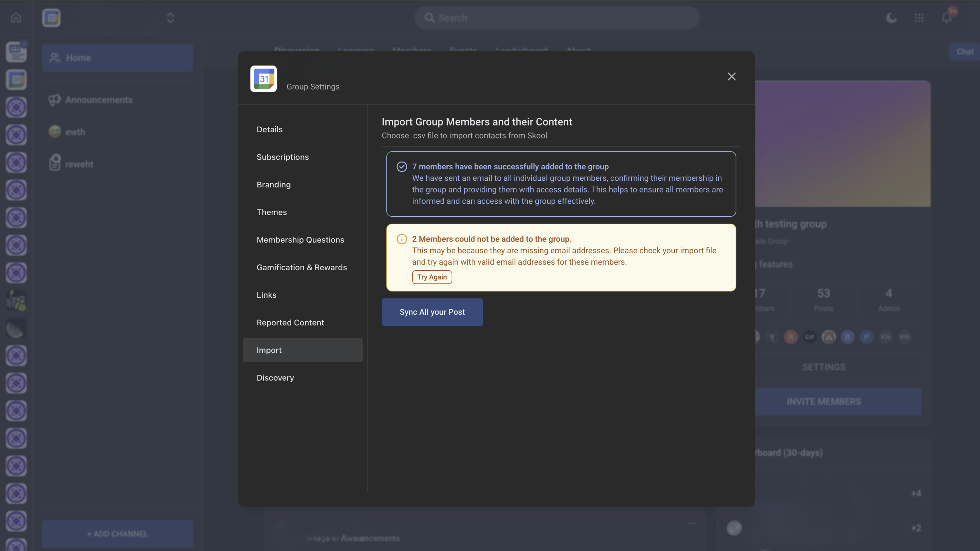Toggle dark mode moon icon
980x551 pixels.
[x=891, y=18]
